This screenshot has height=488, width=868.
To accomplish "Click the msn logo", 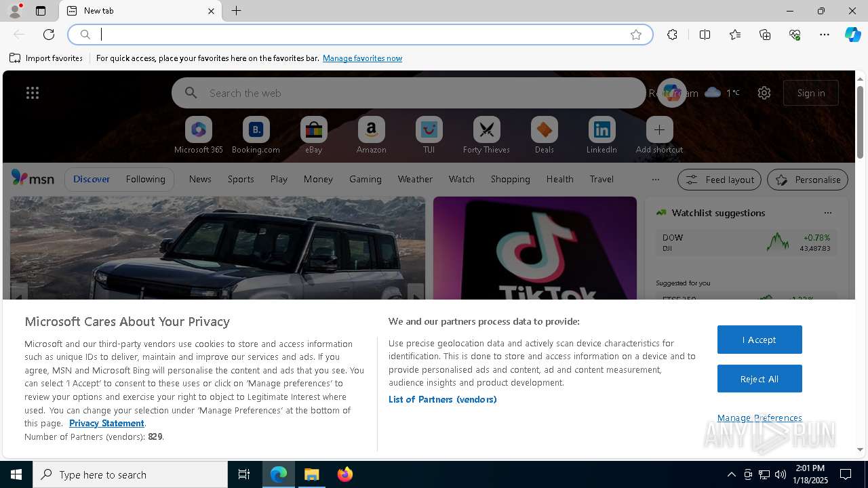I will tap(33, 178).
